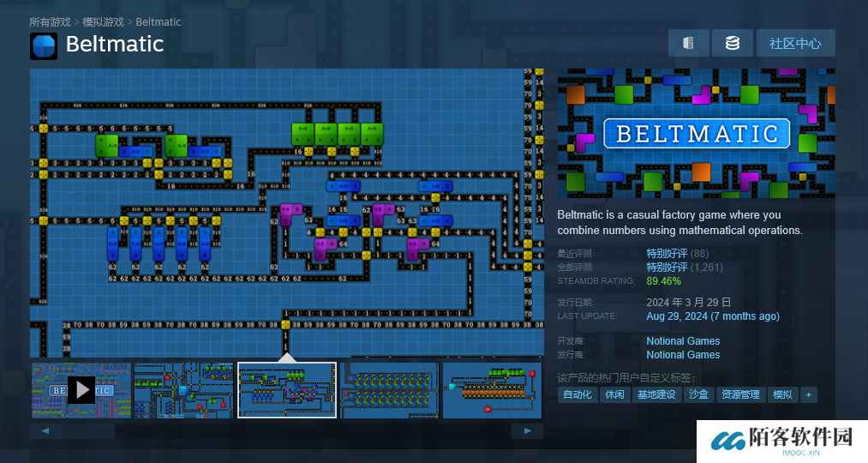The image size is (868, 463).
Task: Click the Aug 29, 2024 last update link
Action: point(712,316)
